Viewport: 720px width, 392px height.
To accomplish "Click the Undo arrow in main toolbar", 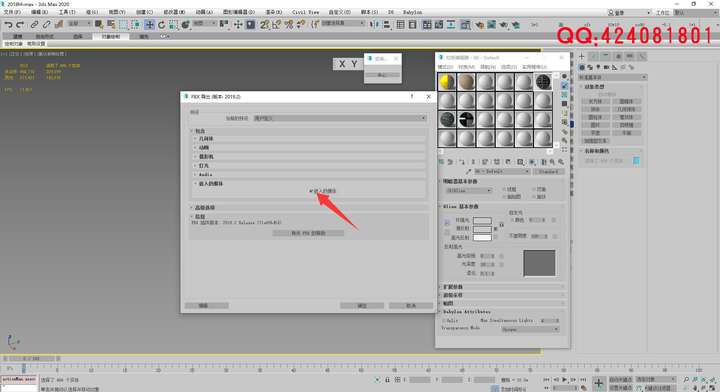I will point(8,24).
